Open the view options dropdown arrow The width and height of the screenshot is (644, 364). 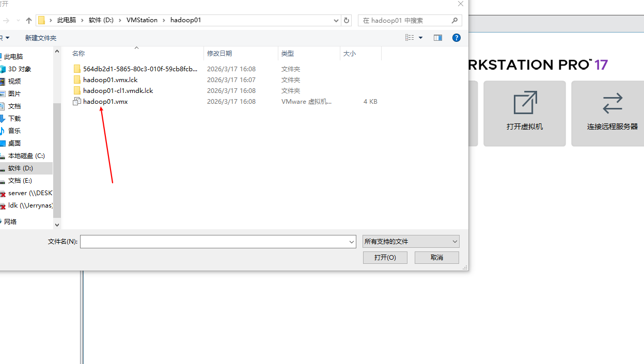coord(420,38)
